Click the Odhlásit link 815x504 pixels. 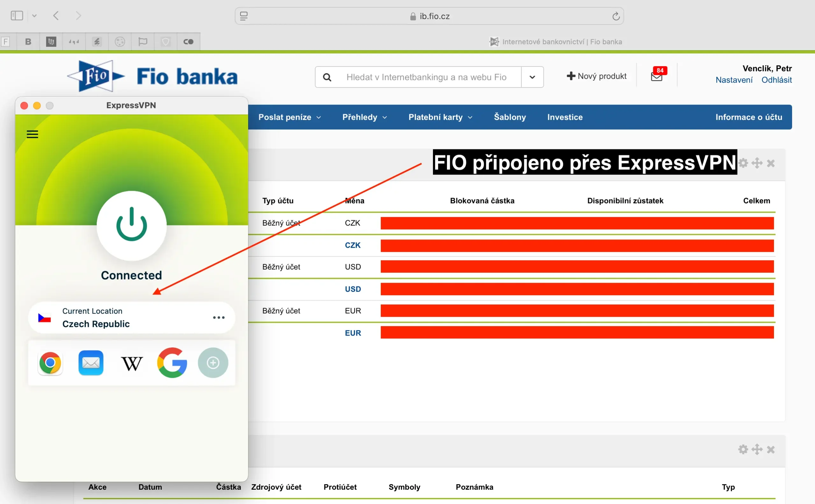776,80
